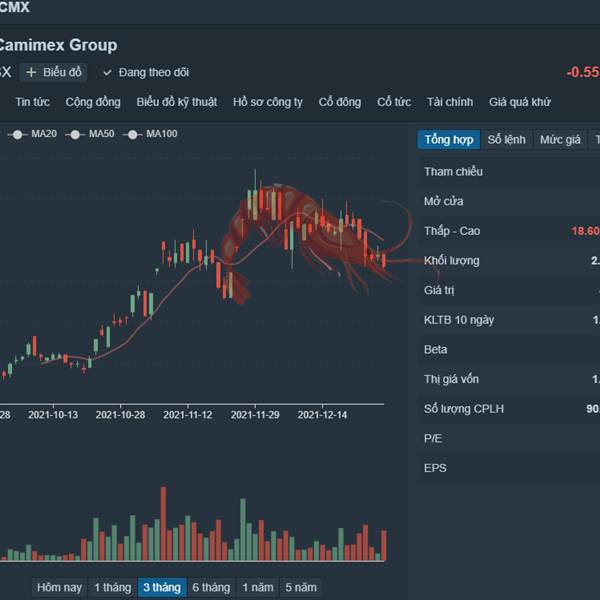Toggle the MA100 indicator line
Viewport: 600px width, 600px height.
150,134
